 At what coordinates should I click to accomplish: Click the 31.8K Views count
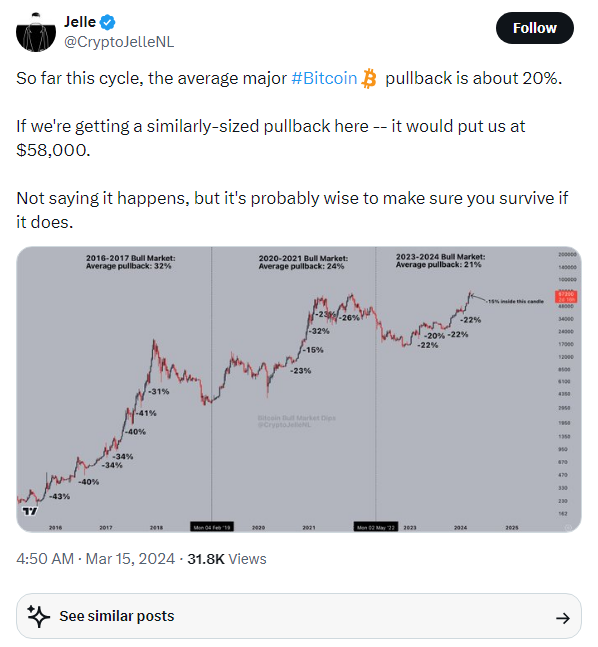[x=227, y=559]
